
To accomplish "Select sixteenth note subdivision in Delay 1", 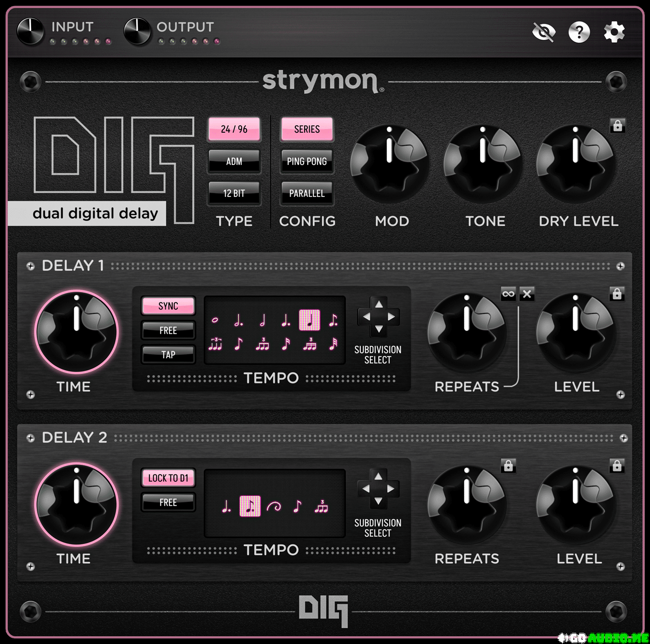I will tap(286, 344).
